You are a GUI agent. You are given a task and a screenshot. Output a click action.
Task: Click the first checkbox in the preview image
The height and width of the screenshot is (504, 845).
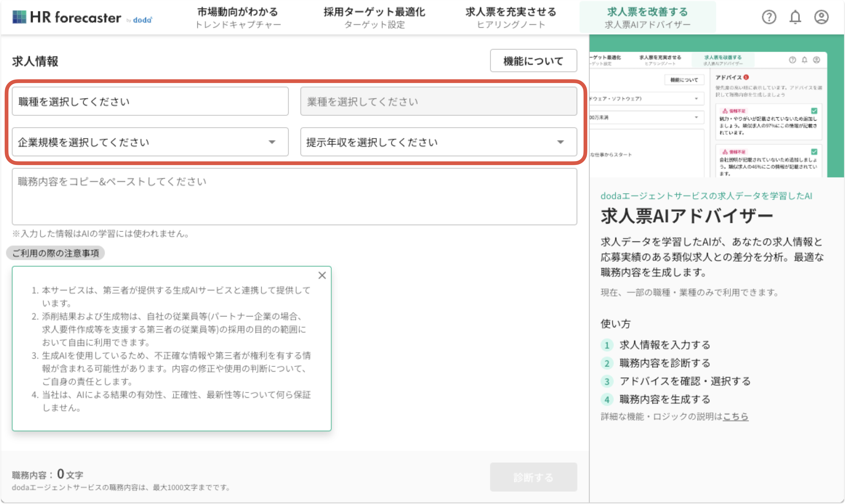[814, 111]
